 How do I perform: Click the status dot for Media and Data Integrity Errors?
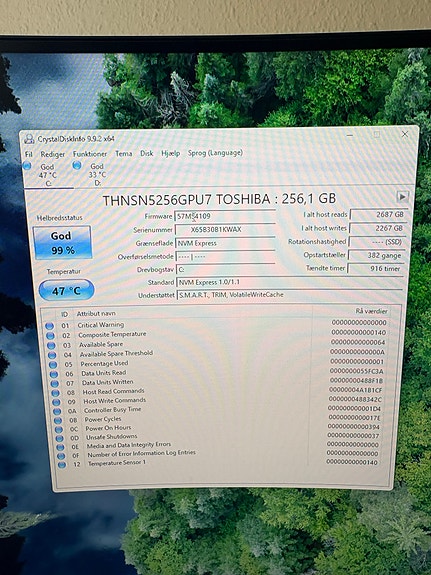point(60,447)
